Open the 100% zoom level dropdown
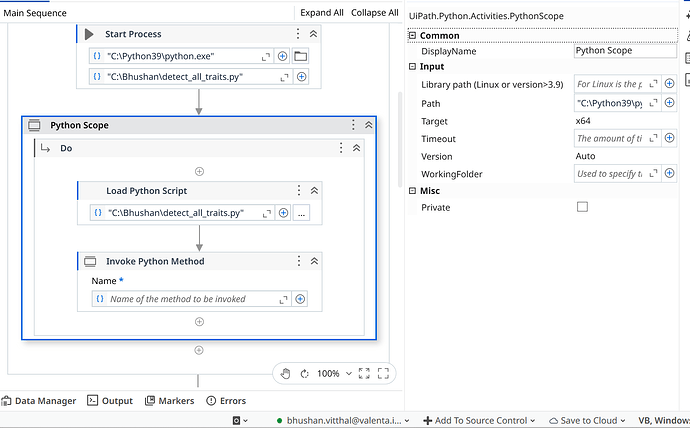The height and width of the screenshot is (428, 690). coord(334,373)
